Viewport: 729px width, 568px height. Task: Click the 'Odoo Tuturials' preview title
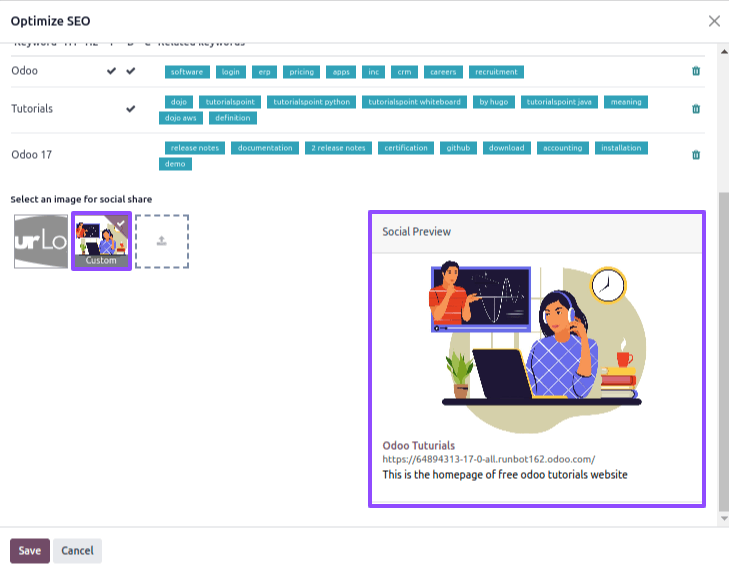[x=418, y=445]
